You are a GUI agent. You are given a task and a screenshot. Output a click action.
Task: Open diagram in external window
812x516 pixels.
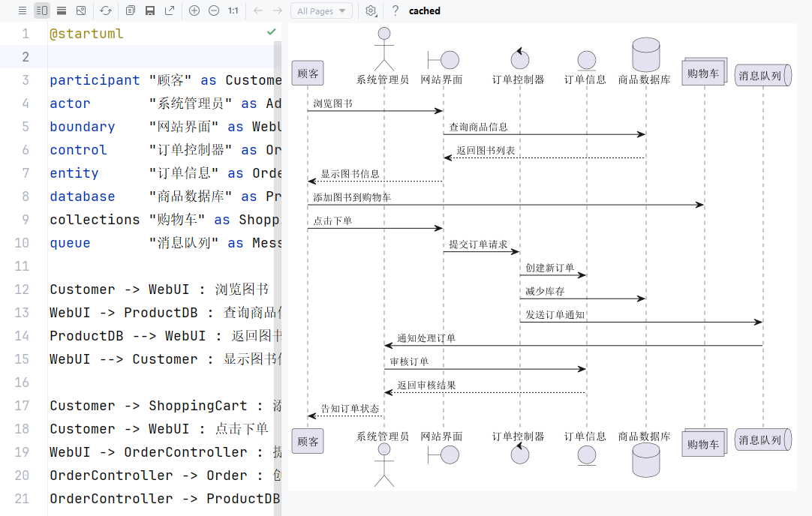click(170, 11)
